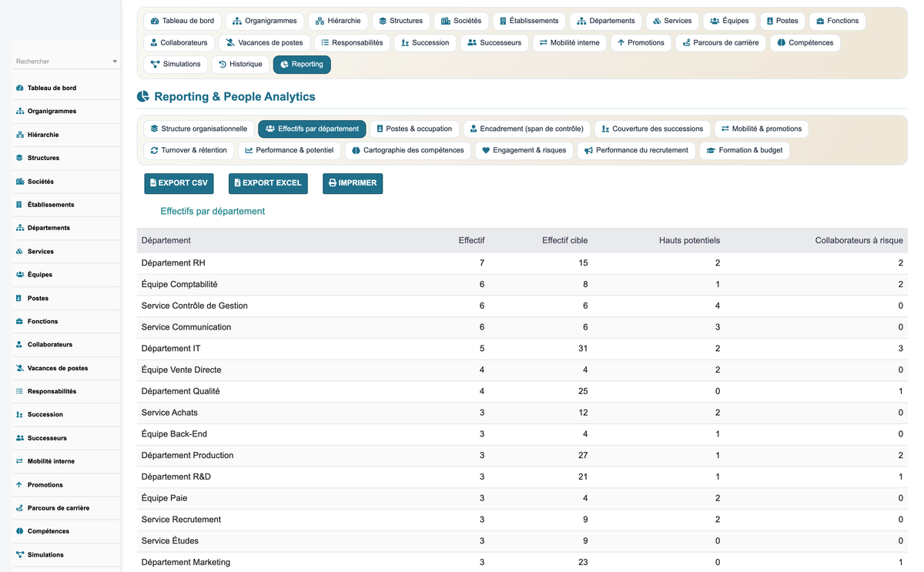This screenshot has width=924, height=572.
Task: Open the Mobilité interne top tab
Action: click(x=569, y=43)
